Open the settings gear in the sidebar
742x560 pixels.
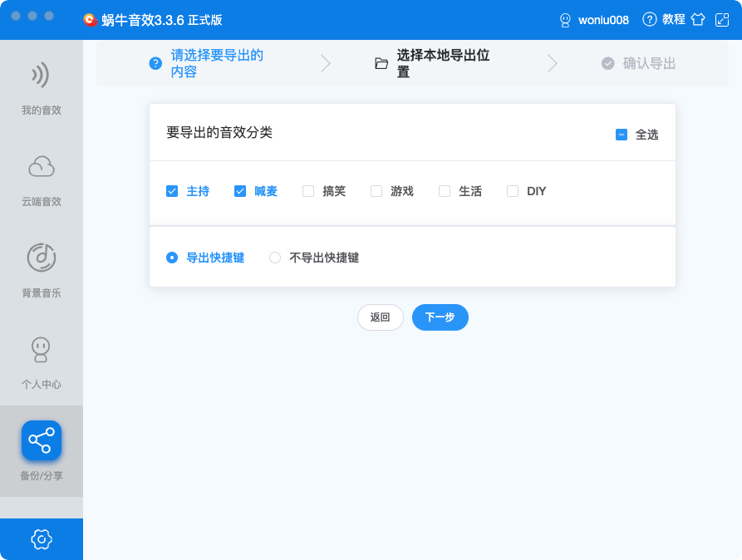42,539
